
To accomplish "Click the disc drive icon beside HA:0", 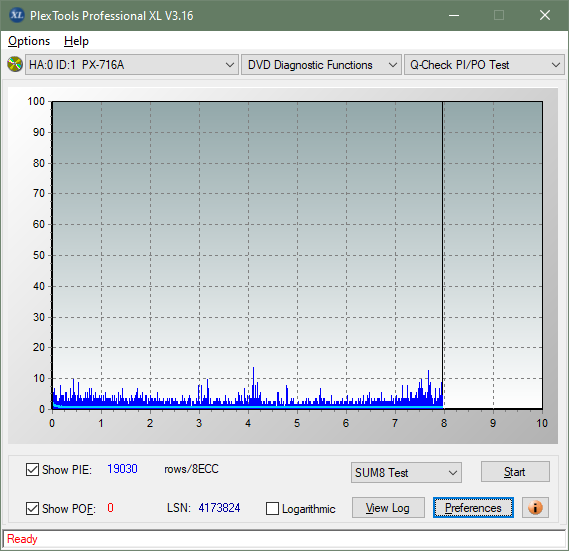I will (x=15, y=65).
